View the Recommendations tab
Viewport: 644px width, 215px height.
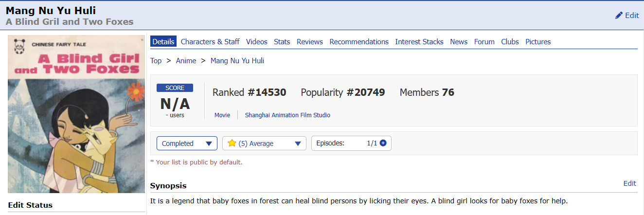359,42
